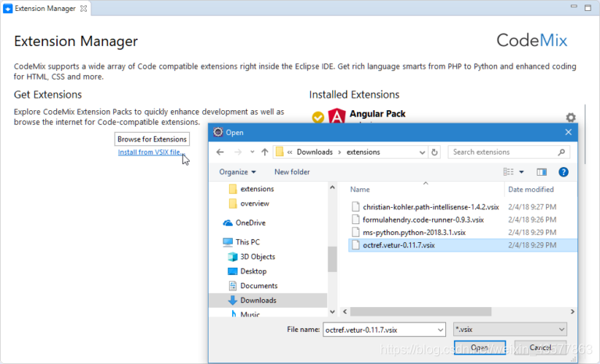Click file icon of ms-python.python-2018.3.1.vsix
Viewport: 600px width, 364px height.
pyautogui.click(x=355, y=232)
